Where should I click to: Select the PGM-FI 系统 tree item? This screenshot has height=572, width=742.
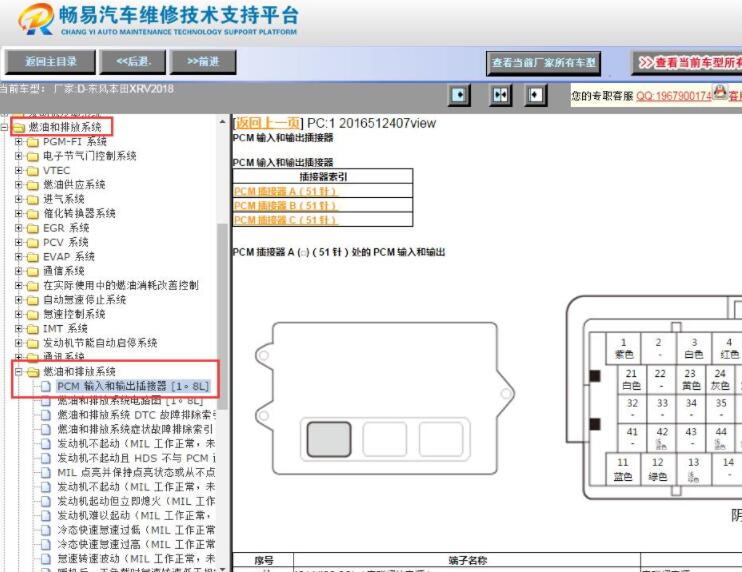coord(75,141)
